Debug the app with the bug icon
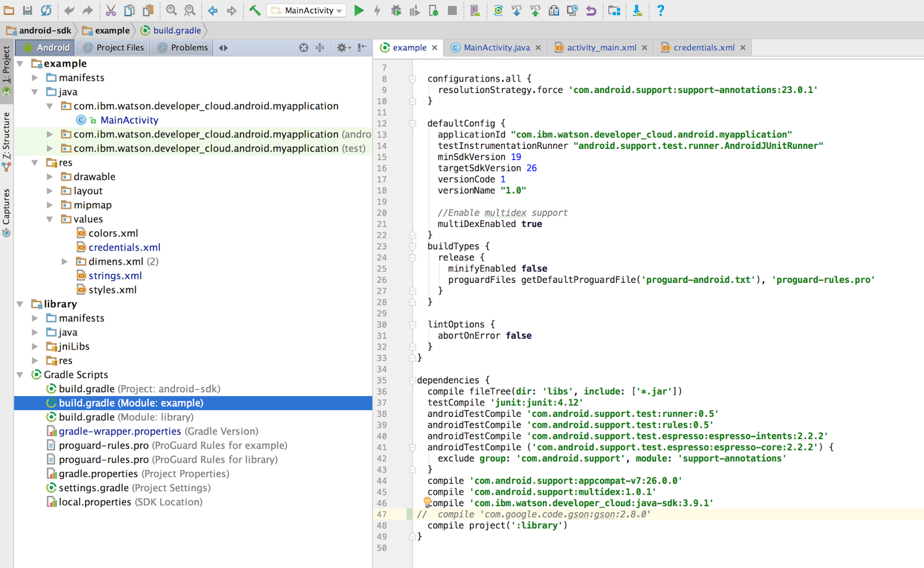 pos(396,10)
